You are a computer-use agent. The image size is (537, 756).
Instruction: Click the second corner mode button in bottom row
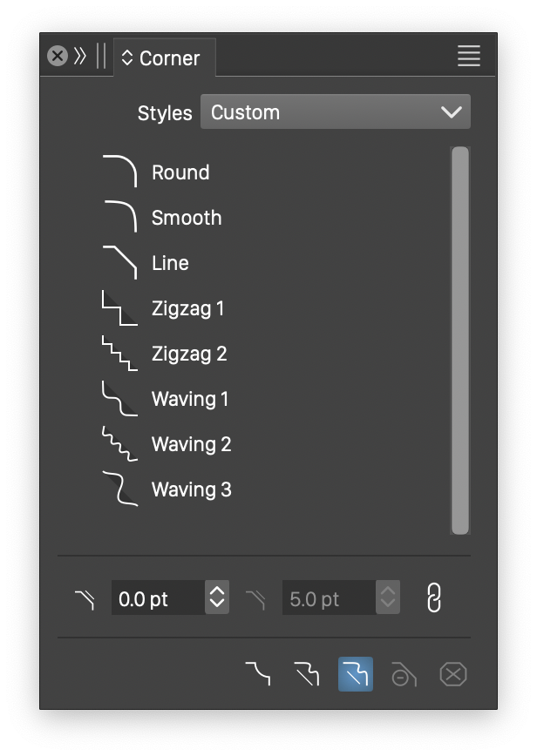(x=307, y=674)
